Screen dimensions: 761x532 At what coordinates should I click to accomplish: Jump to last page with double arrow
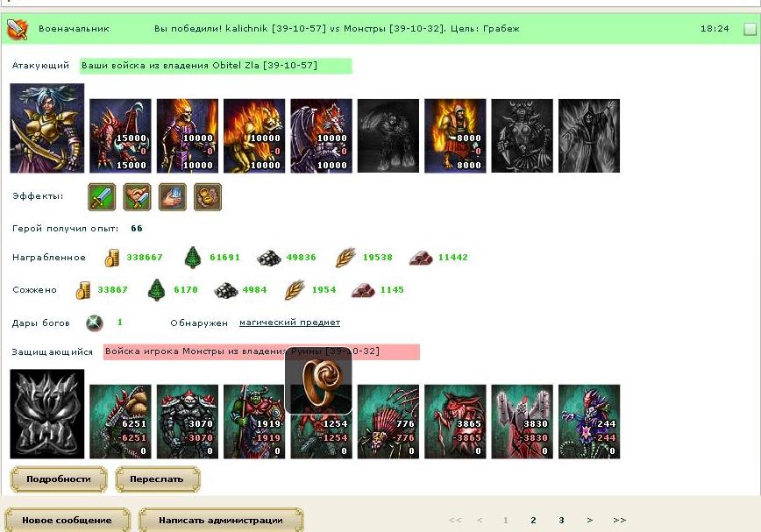(x=619, y=520)
